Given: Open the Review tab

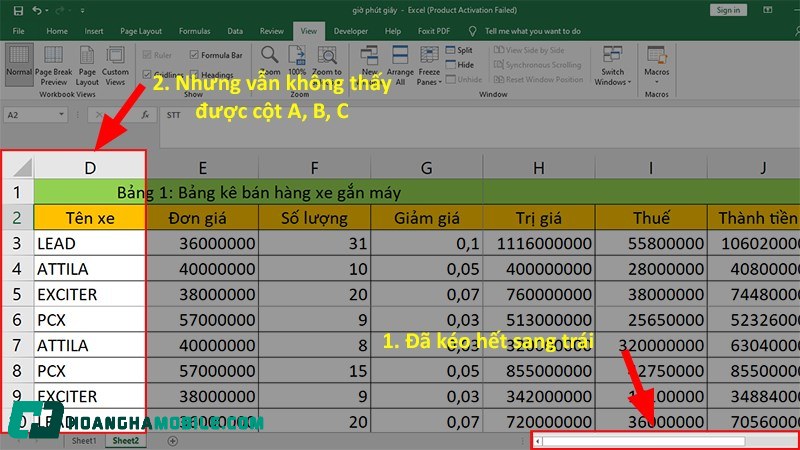Looking at the screenshot, I should pyautogui.click(x=271, y=31).
